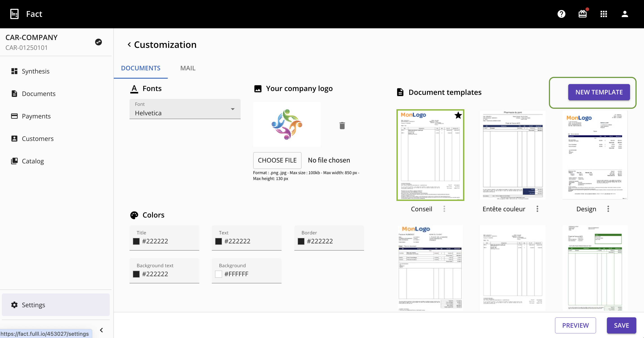The height and width of the screenshot is (338, 644).
Task: Click the switch company icon
Action: click(98, 42)
